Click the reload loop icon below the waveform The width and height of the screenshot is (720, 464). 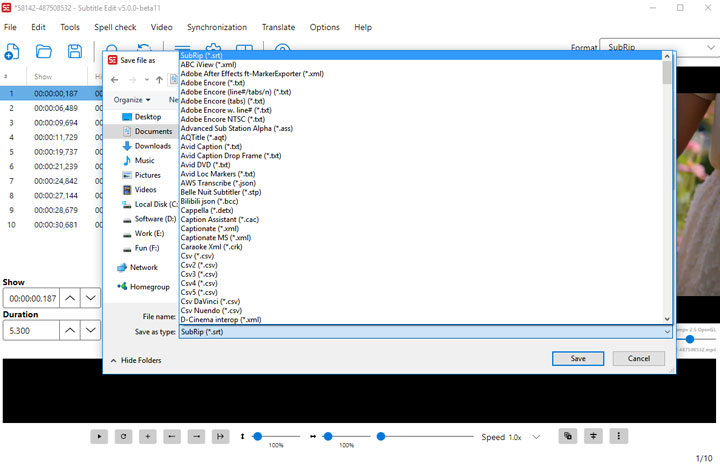[x=123, y=436]
